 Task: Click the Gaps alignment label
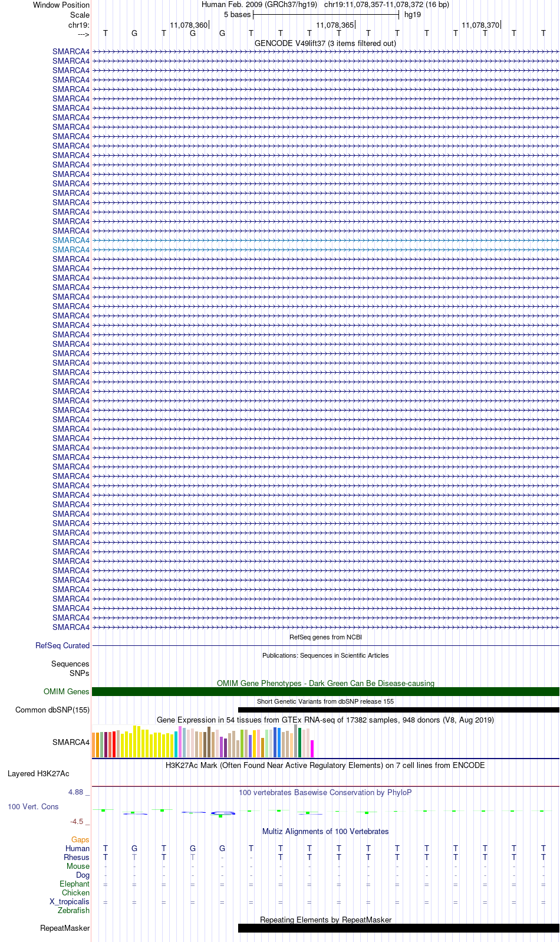pos(80,839)
